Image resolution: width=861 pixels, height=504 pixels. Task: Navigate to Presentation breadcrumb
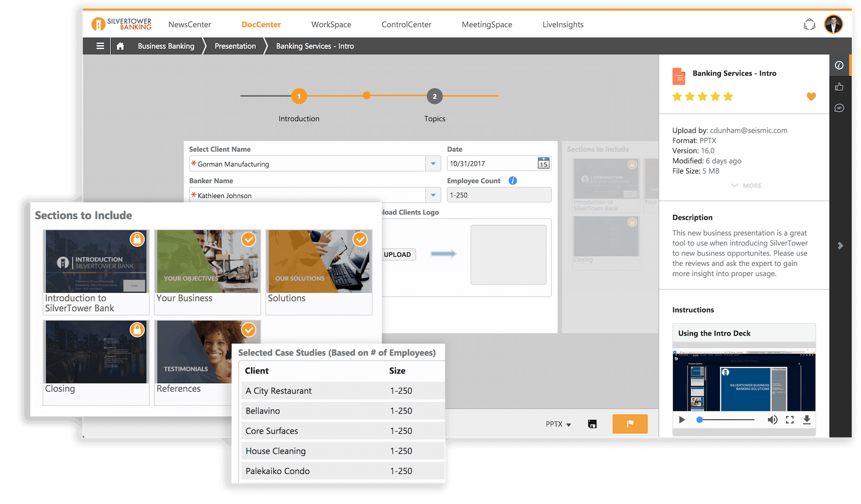(x=235, y=46)
